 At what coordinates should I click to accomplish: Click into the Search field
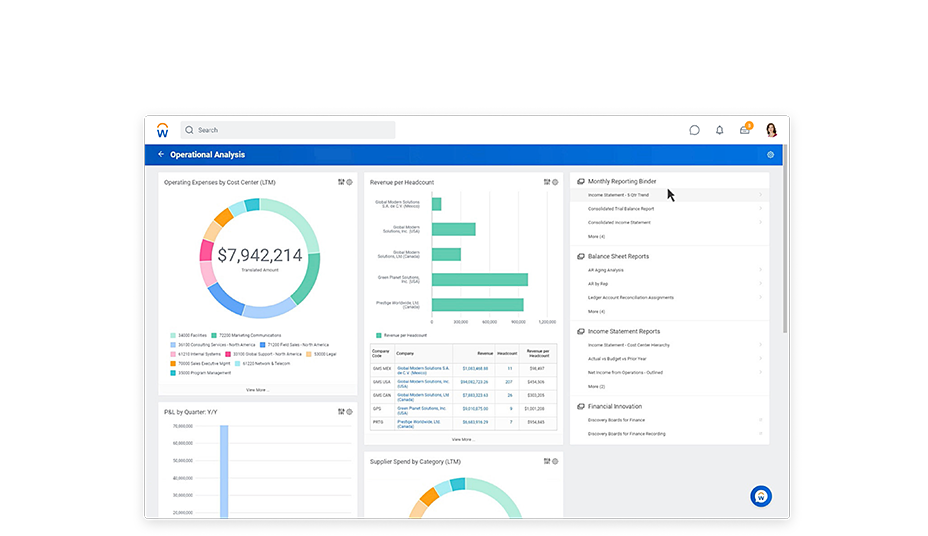[290, 130]
